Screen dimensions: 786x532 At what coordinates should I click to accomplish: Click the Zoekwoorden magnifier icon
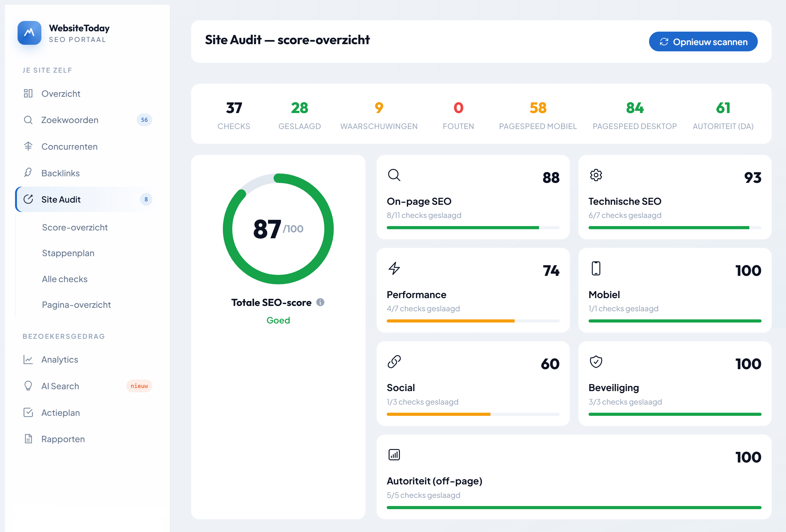click(28, 120)
